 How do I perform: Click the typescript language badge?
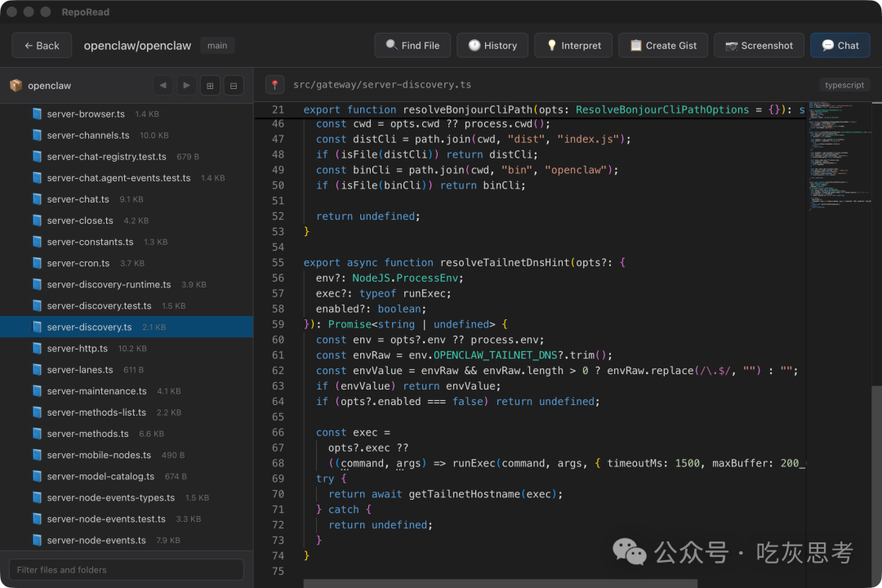(x=844, y=85)
